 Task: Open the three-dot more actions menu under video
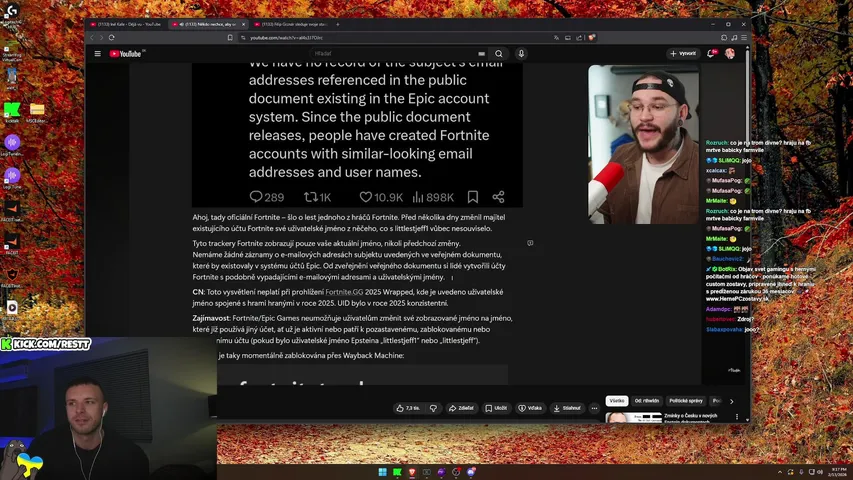point(594,408)
